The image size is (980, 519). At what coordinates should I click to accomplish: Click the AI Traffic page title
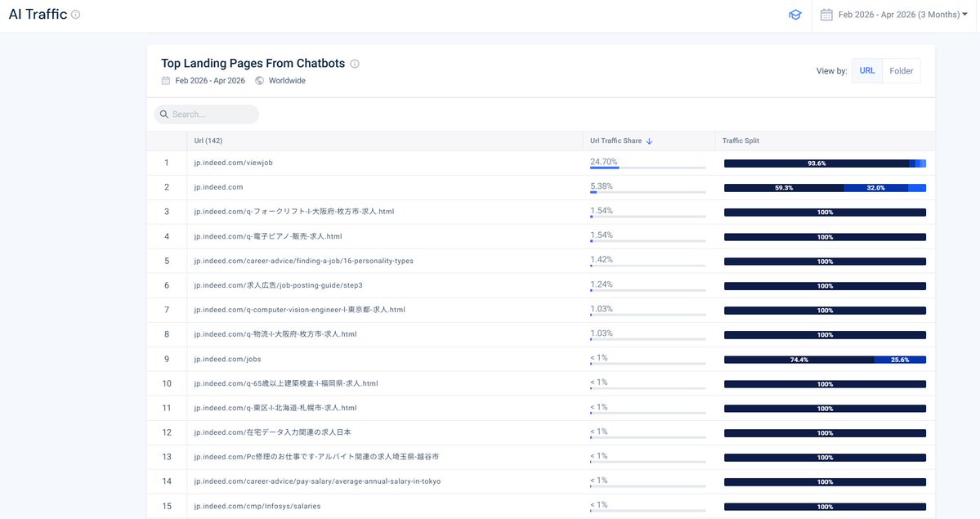[x=38, y=15]
